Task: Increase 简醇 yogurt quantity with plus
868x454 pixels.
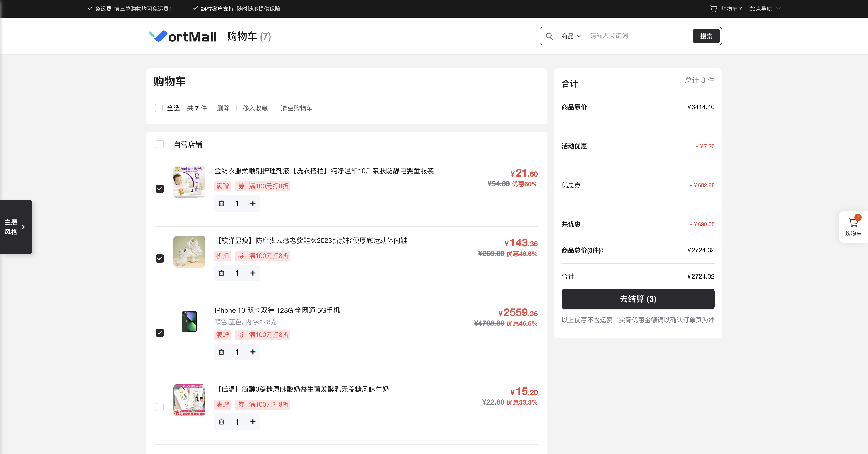Action: coord(253,422)
